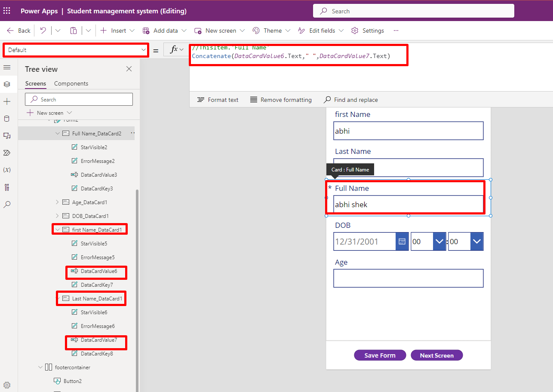Click the Next Screen button
The width and height of the screenshot is (553, 392).
(437, 355)
